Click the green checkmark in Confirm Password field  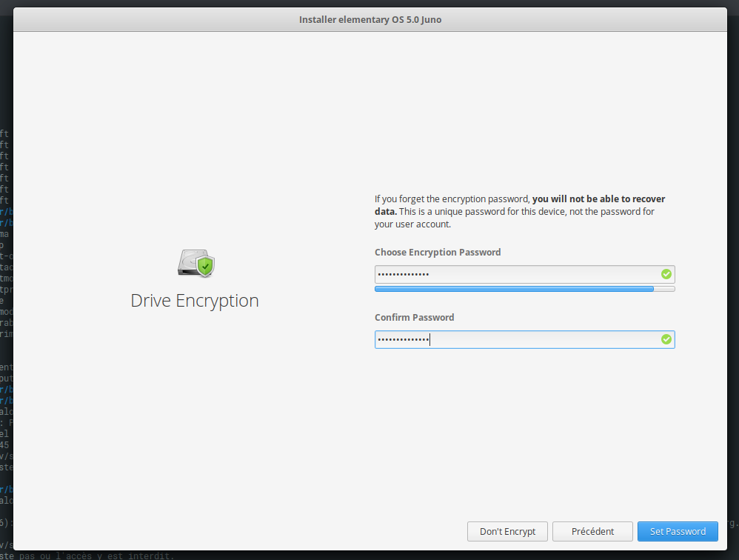[x=666, y=339]
